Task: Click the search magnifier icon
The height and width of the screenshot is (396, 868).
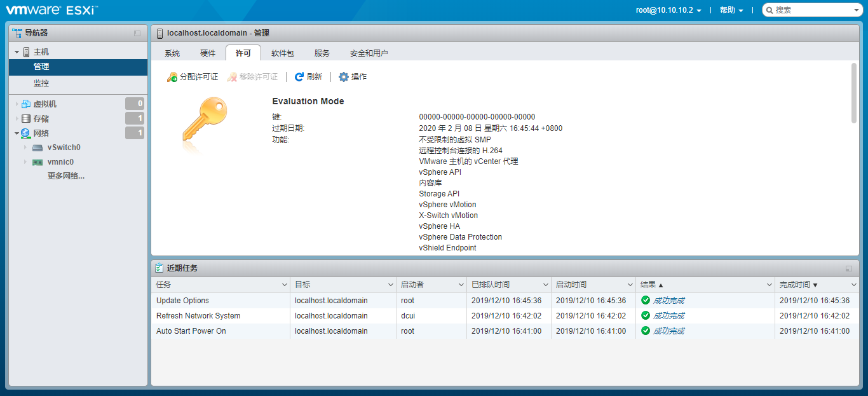Action: click(x=769, y=10)
